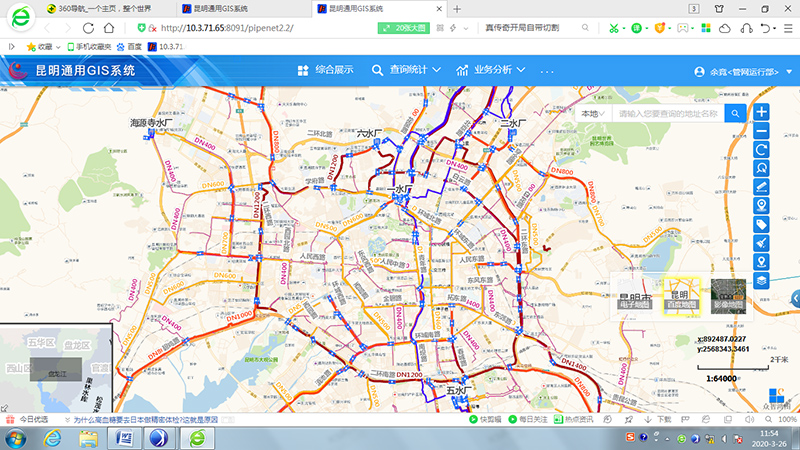Click the lower location marker tool
The height and width of the screenshot is (450, 800).
(x=761, y=262)
